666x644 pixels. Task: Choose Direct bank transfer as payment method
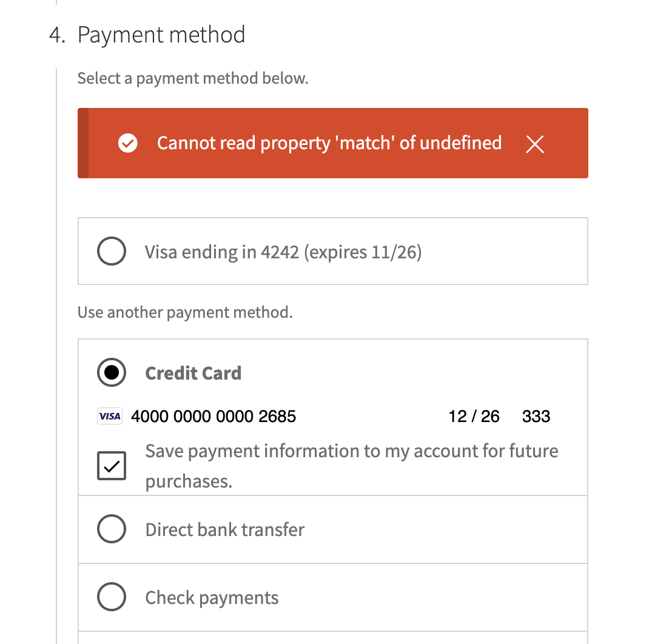pyautogui.click(x=112, y=529)
